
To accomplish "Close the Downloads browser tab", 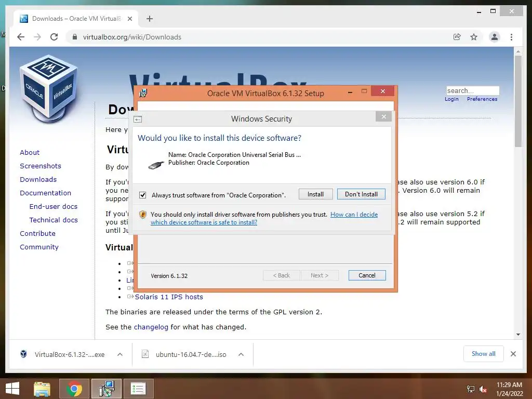I will (x=129, y=19).
